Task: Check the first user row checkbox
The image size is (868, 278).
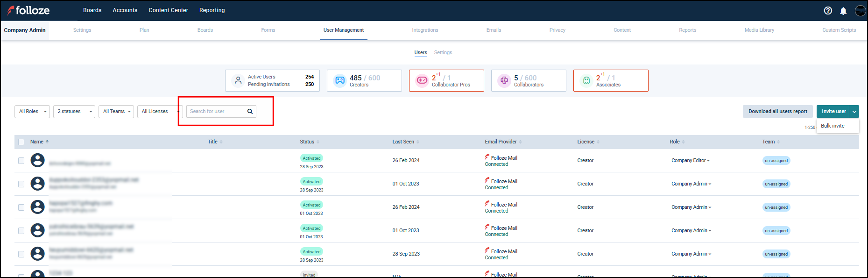Action: [x=21, y=161]
